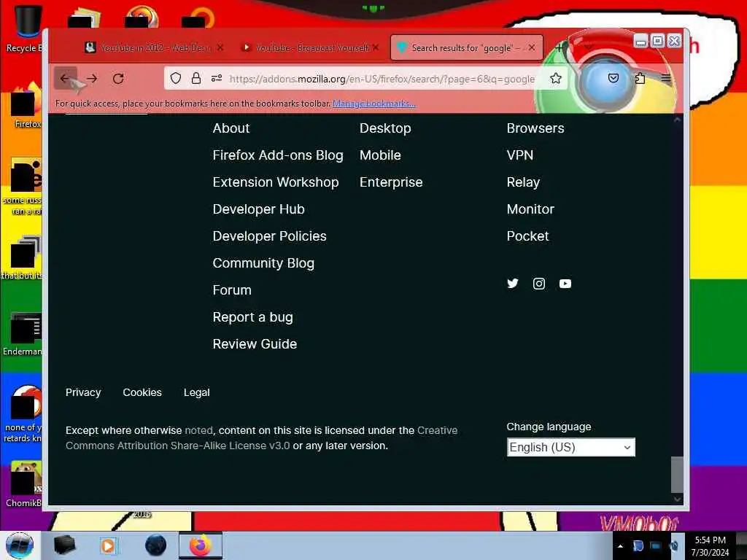Open the Firefox hamburger menu
The height and width of the screenshot is (560, 747).
click(x=666, y=79)
